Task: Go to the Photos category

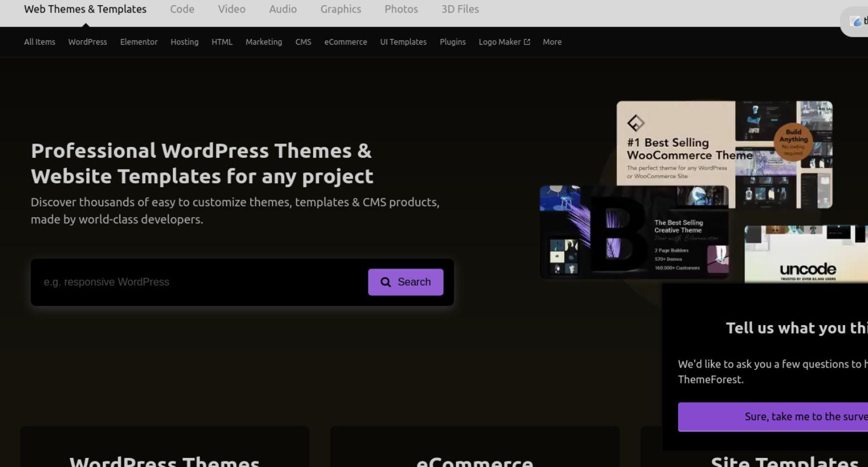Action: (x=401, y=9)
